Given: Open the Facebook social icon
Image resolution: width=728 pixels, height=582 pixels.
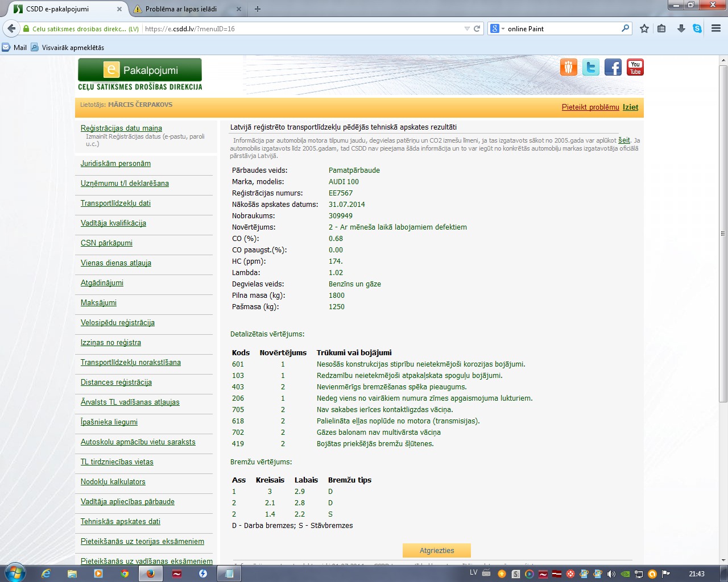Looking at the screenshot, I should tap(613, 68).
